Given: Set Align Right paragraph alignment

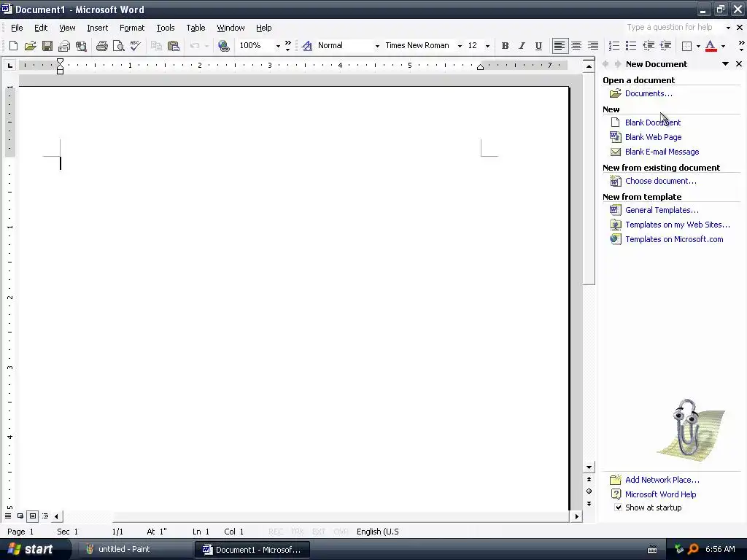Looking at the screenshot, I should pos(593,46).
